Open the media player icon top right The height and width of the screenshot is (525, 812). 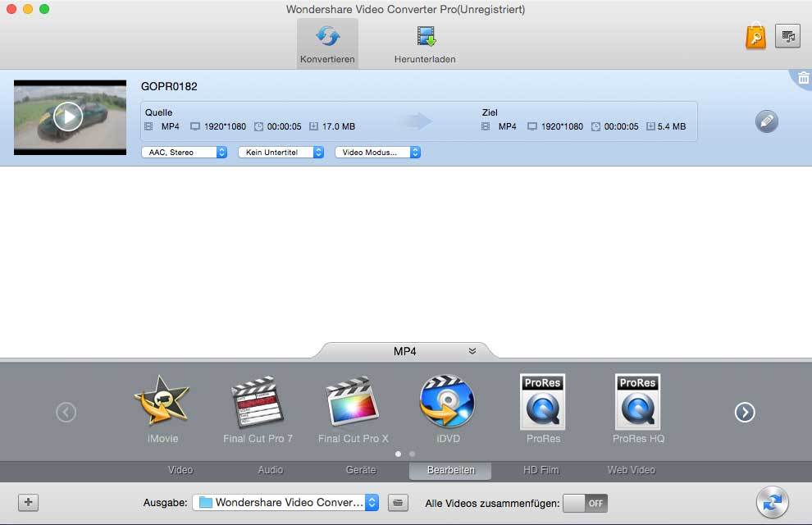point(787,36)
